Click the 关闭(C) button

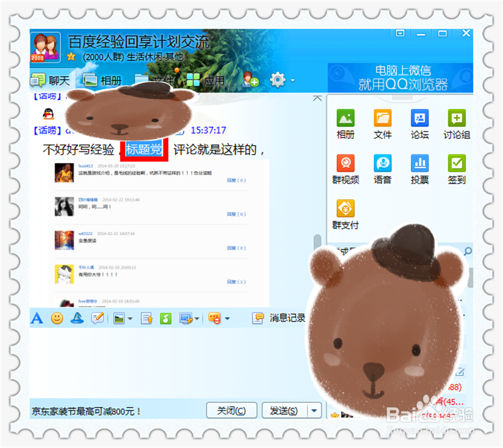[x=231, y=410]
